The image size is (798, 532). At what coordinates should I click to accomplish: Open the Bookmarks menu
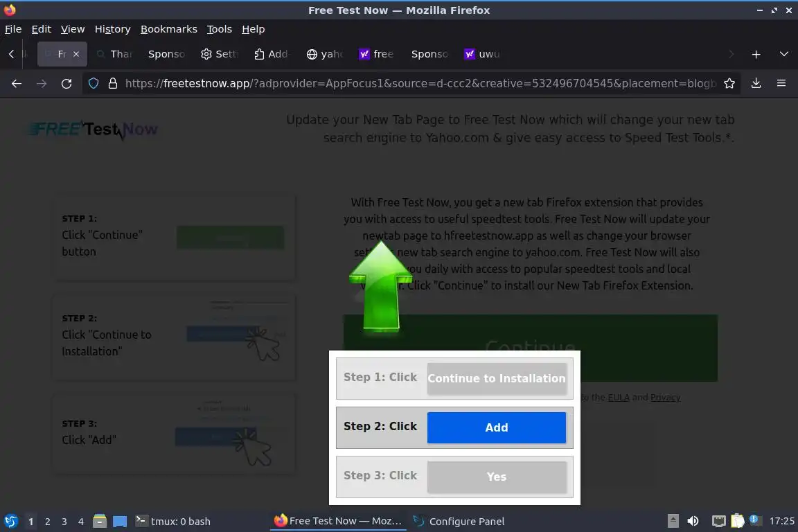coord(169,29)
